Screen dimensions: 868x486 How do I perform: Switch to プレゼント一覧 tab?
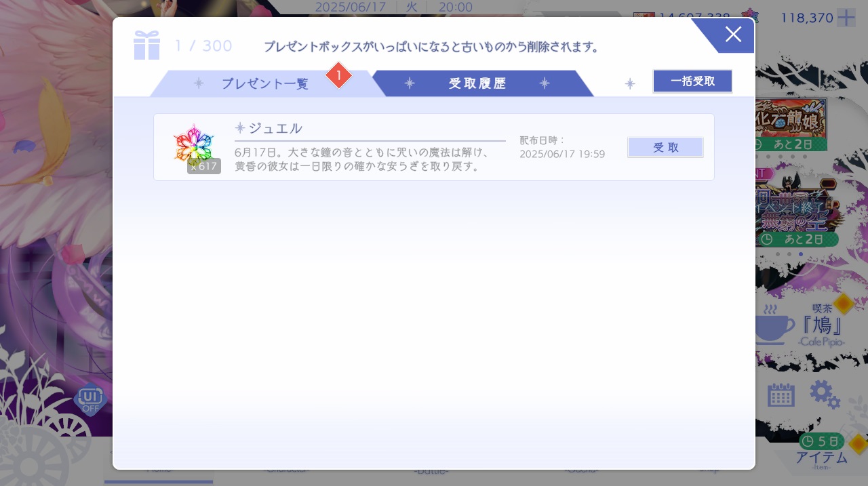264,83
